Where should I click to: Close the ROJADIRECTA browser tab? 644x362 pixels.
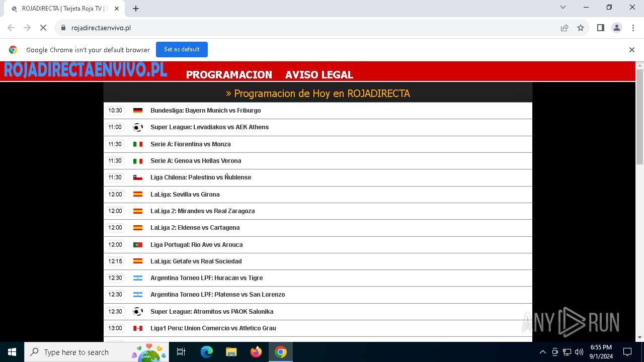tap(117, 9)
